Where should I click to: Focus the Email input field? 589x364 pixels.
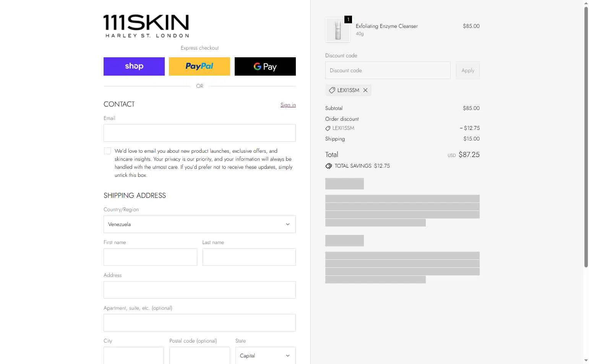(x=200, y=133)
